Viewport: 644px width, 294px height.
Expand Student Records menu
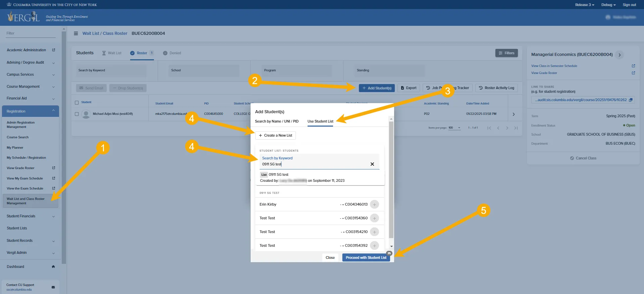coord(53,241)
